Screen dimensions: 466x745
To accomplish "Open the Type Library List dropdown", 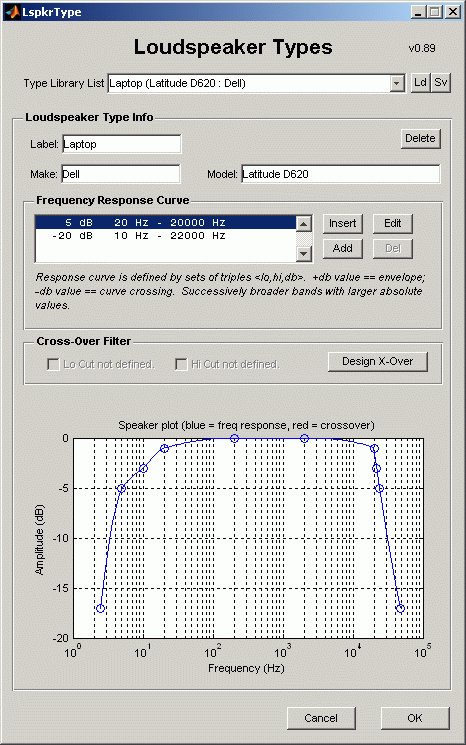I will (397, 84).
